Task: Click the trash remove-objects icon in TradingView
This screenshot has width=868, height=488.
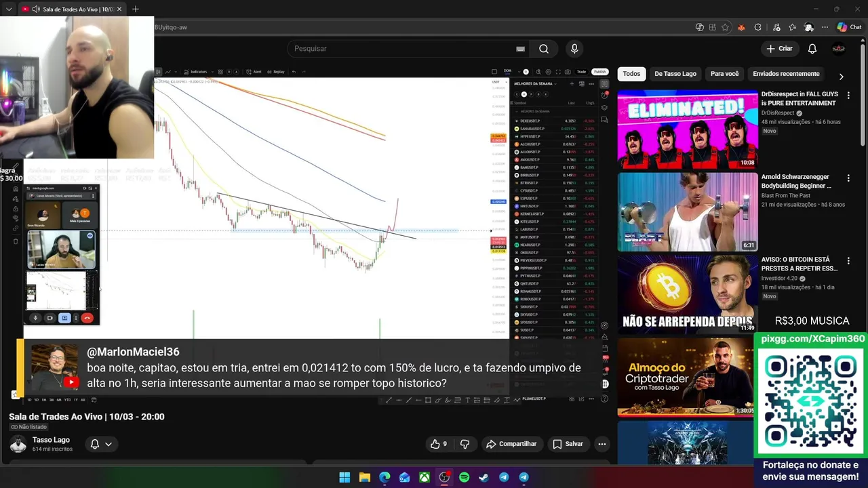Action: (16, 241)
